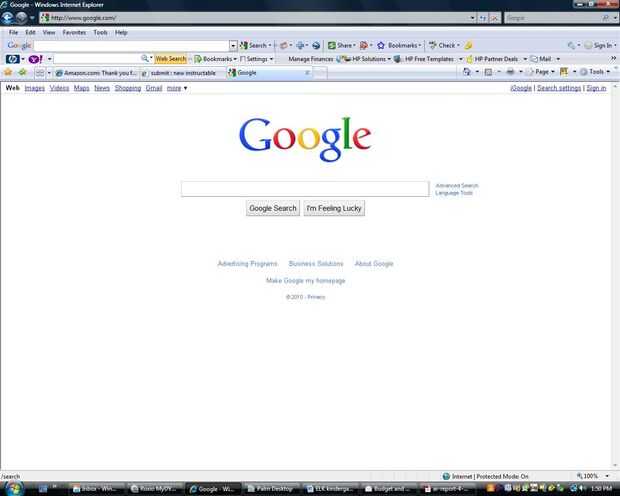Image resolution: width=620 pixels, height=496 pixels.
Task: Click the About Google link
Action: (x=374, y=263)
